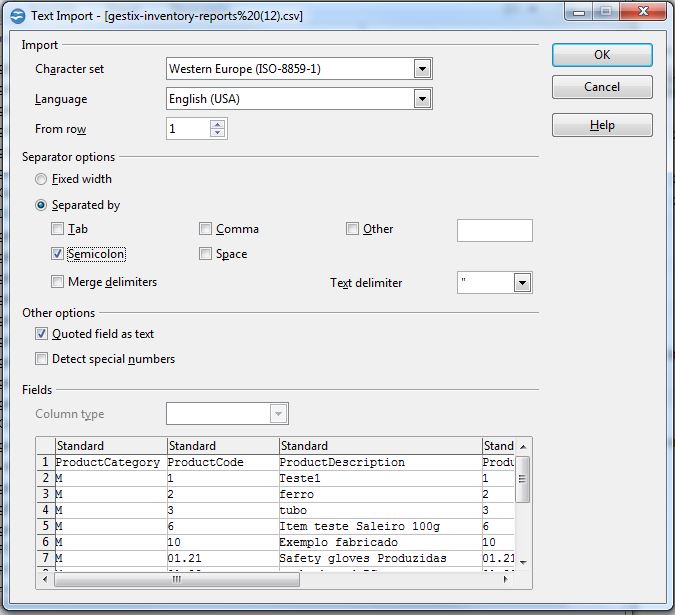Open the Column type dropdown
The width and height of the screenshot is (675, 615).
[278, 414]
